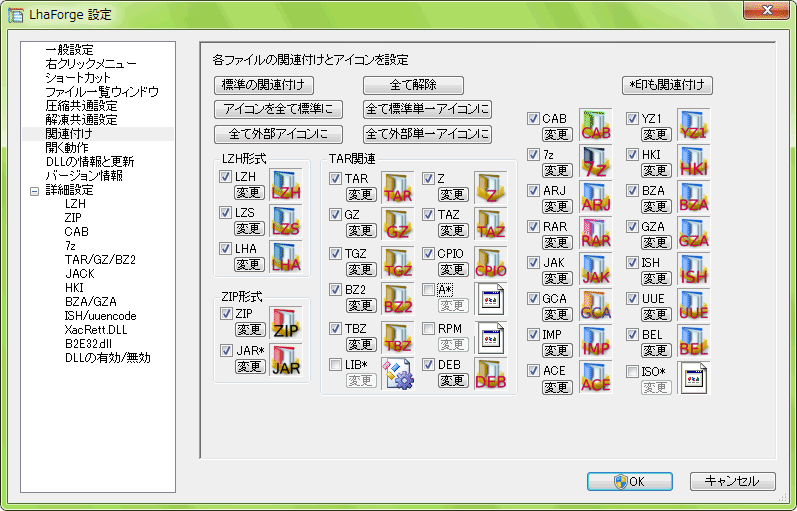Enable the LIB* association checkbox
The height and width of the screenshot is (511, 797).
pyautogui.click(x=335, y=365)
